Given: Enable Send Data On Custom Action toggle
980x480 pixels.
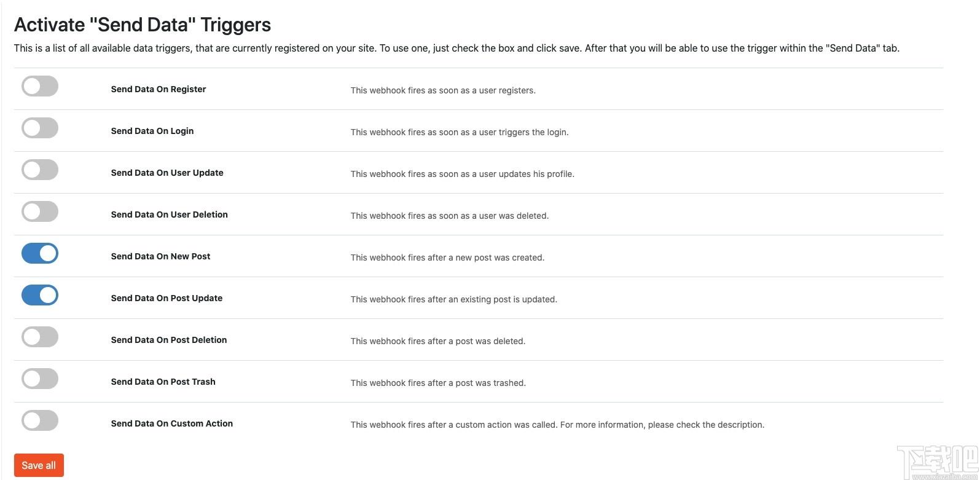Looking at the screenshot, I should (x=40, y=420).
